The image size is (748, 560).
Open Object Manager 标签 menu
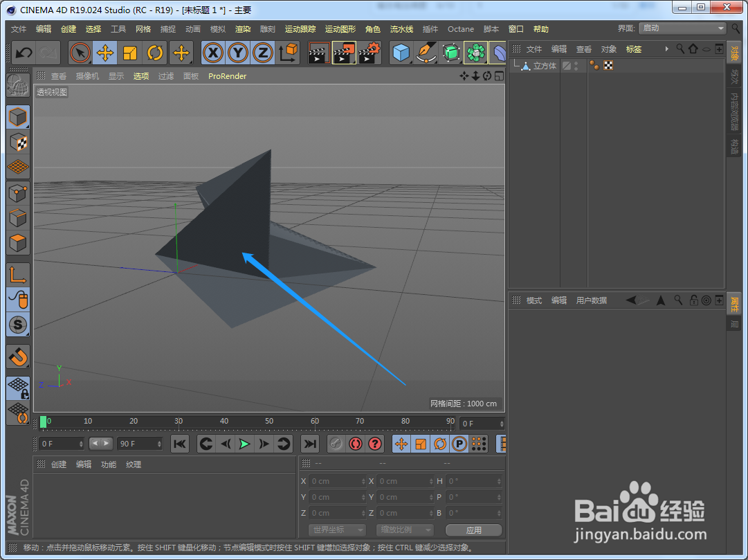coord(634,49)
